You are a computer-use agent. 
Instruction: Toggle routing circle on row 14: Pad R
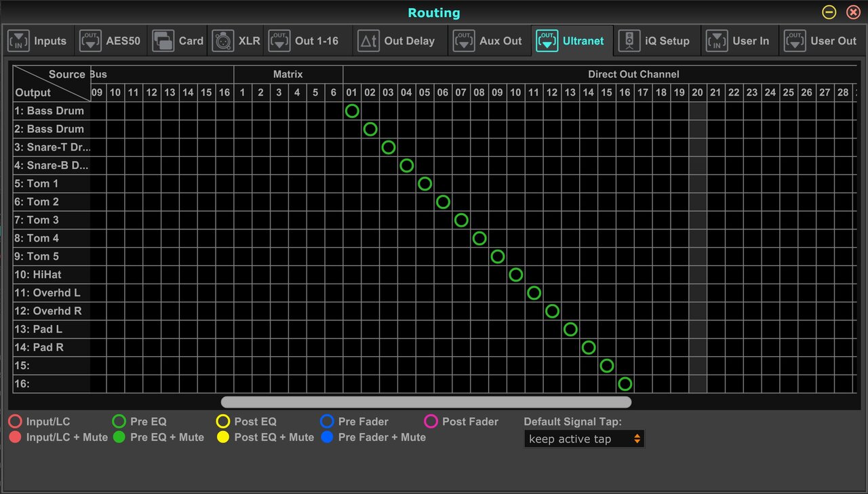point(589,347)
